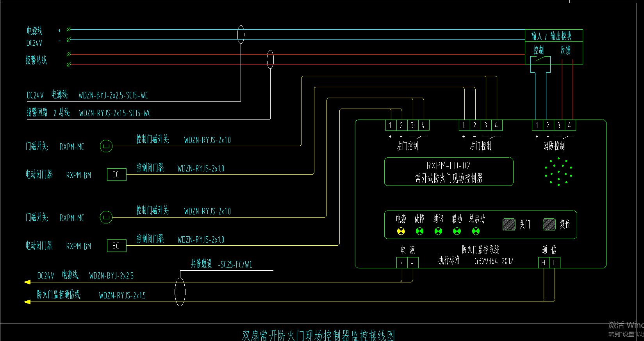This screenshot has width=644, height=341.
Task: Click the WDZN-RYJS-2x1.5-SC15-WC cable text
Action: [x=115, y=113]
